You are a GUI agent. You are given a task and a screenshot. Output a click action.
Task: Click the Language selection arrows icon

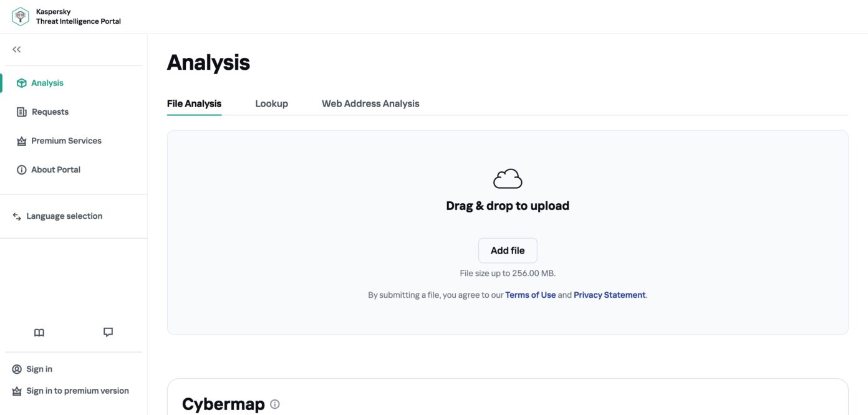coord(17,216)
